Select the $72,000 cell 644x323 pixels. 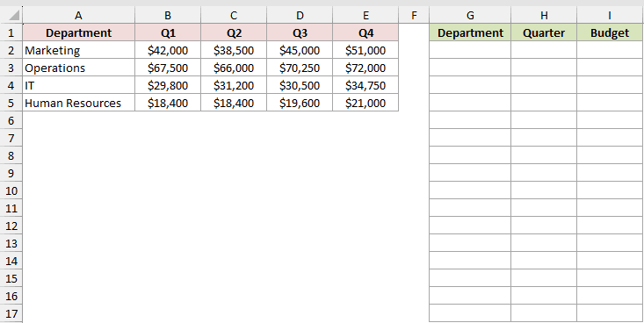pyautogui.click(x=365, y=68)
